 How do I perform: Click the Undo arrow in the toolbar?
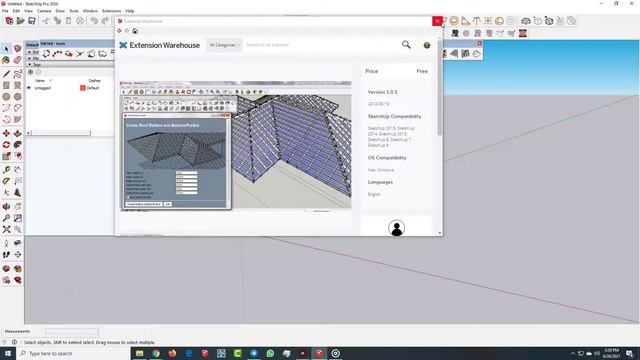94,21
